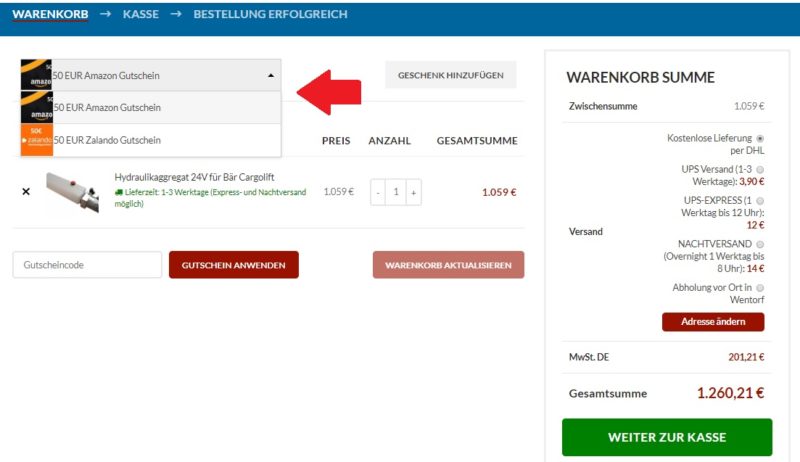Viewport: 800px width, 462px height.
Task: Open the Hydraulikaggregat product thumbnail
Action: [72, 192]
